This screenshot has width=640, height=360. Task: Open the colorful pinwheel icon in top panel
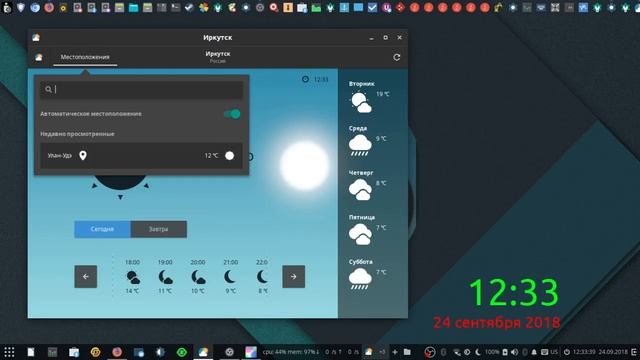(204, 7)
